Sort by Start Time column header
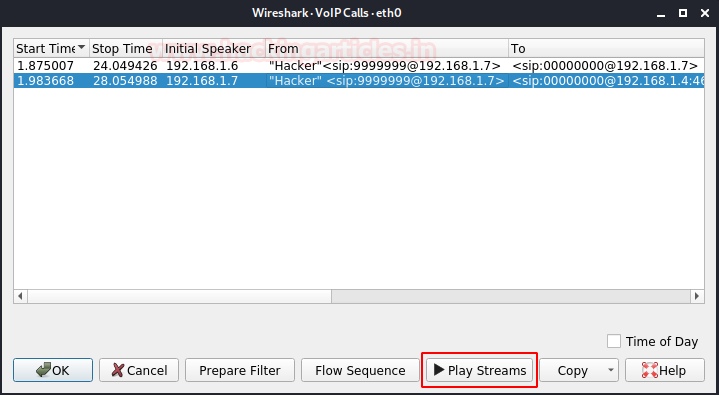719x395 pixels. click(51, 48)
